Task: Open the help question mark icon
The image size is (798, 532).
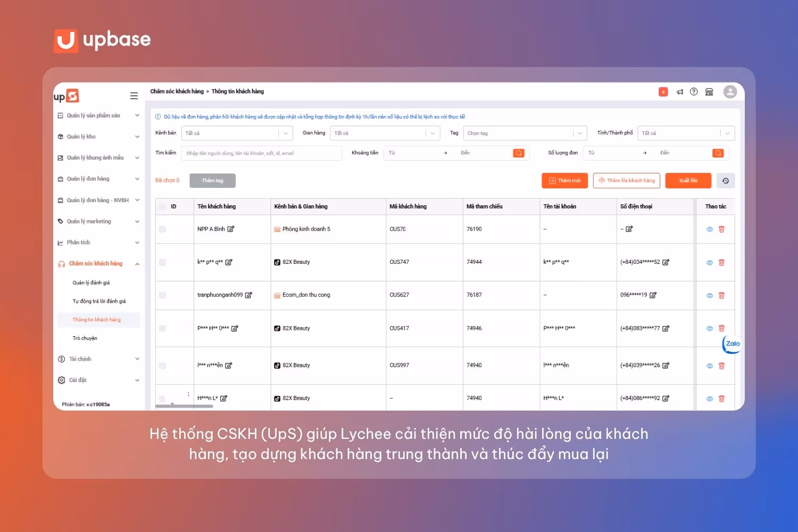Action: pos(694,92)
